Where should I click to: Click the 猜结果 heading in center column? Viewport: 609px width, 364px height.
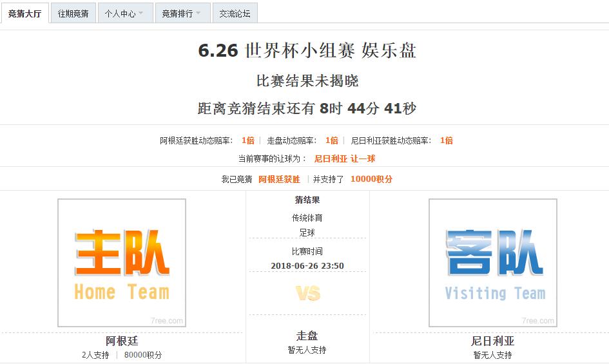[307, 200]
